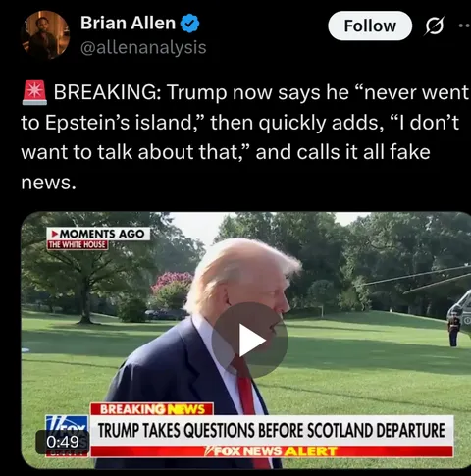Play the Trump video

[250, 341]
